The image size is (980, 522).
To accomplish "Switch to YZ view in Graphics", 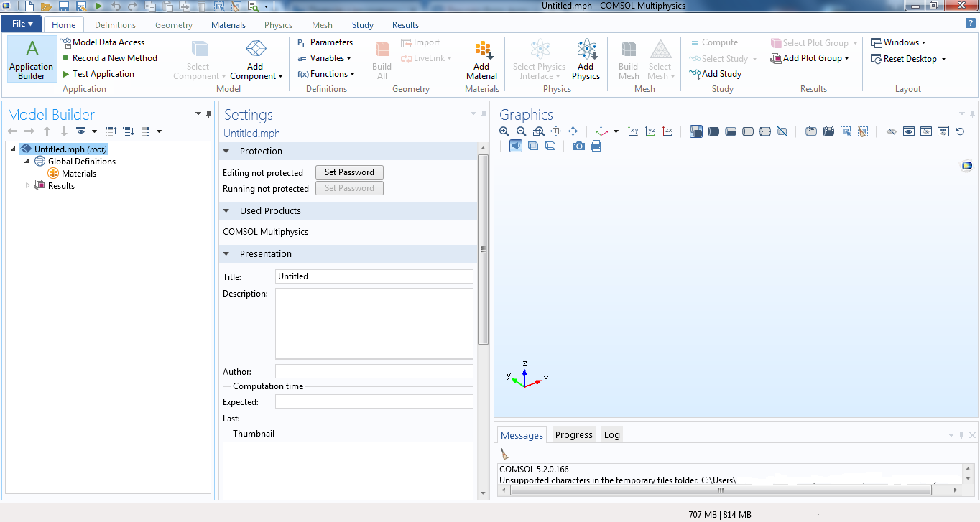I will (x=650, y=131).
